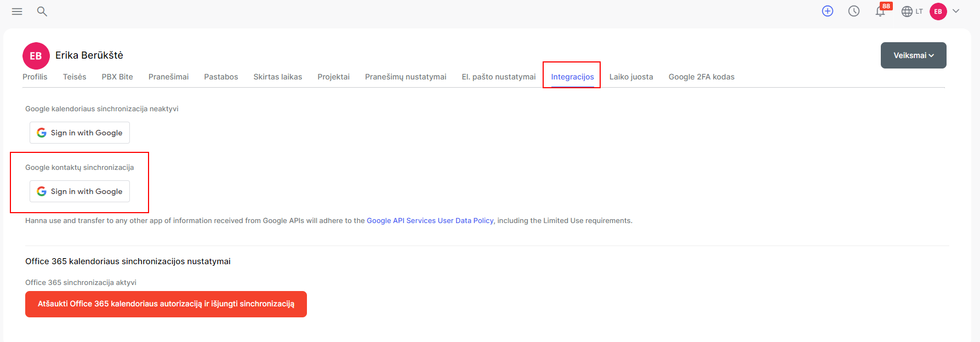Click the EB user avatar in top bar

[x=938, y=11]
